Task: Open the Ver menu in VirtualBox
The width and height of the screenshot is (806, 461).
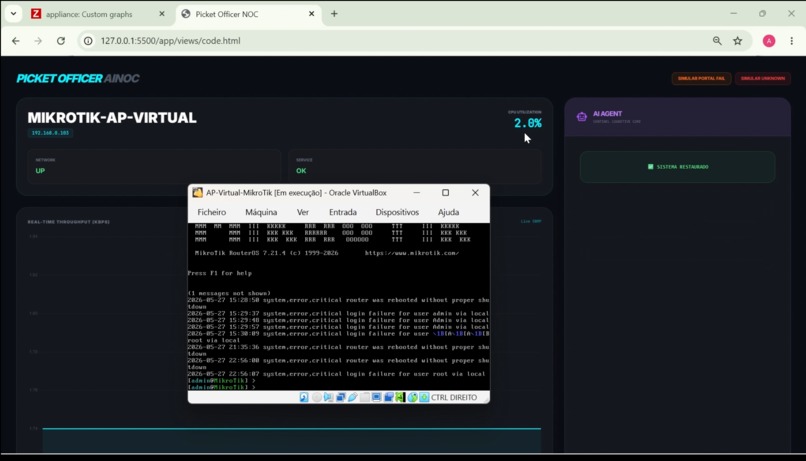Action: tap(303, 212)
